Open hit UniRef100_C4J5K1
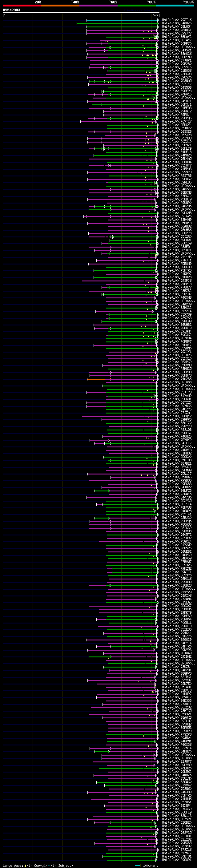The image size is (197, 868). coord(177,50)
